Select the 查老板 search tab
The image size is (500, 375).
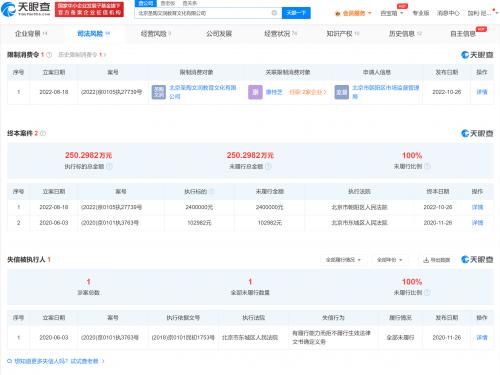tap(168, 3)
